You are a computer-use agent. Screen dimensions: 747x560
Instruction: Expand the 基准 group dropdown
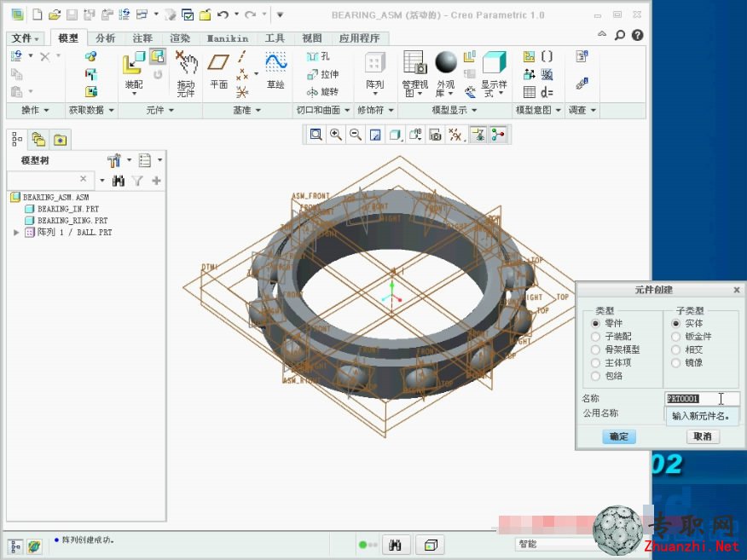[x=246, y=110]
